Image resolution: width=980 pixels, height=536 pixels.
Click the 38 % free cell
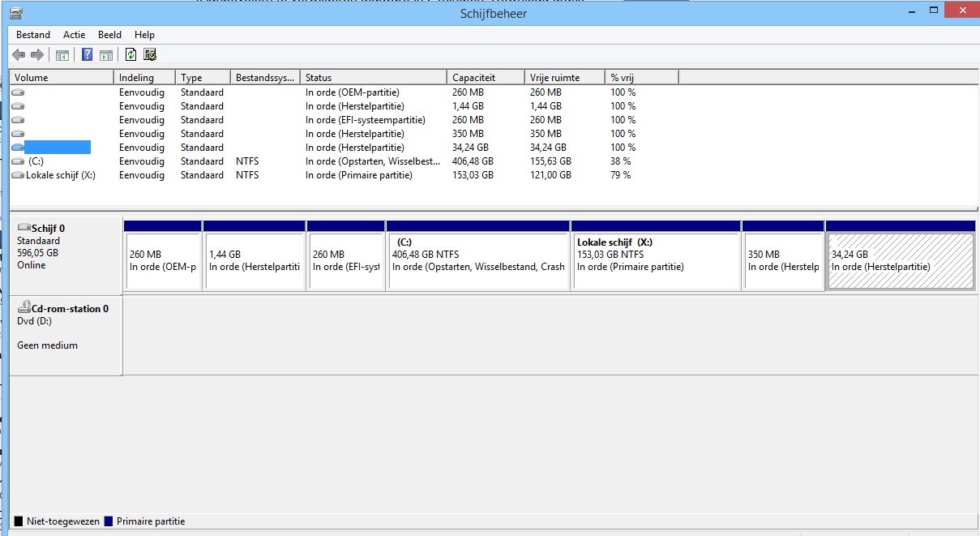[x=620, y=161]
